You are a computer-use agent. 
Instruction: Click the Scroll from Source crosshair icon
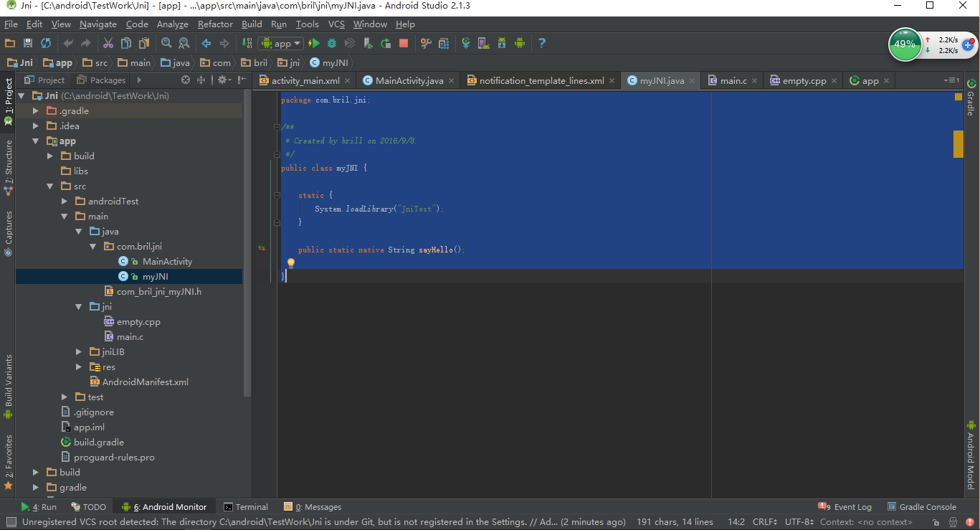pos(186,80)
